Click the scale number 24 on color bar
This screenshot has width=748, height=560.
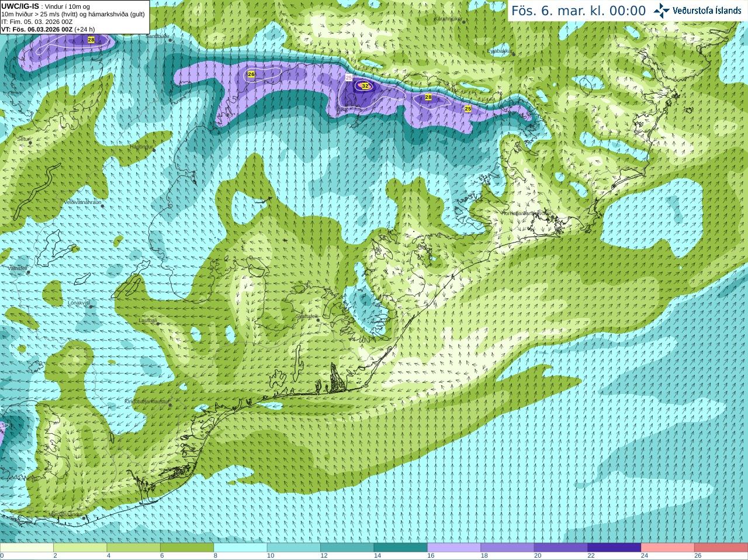[x=645, y=556]
